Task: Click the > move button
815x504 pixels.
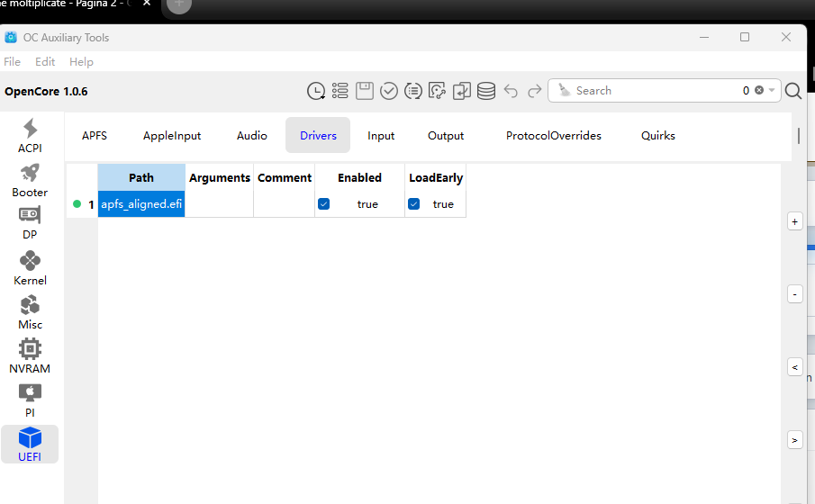Action: click(794, 440)
